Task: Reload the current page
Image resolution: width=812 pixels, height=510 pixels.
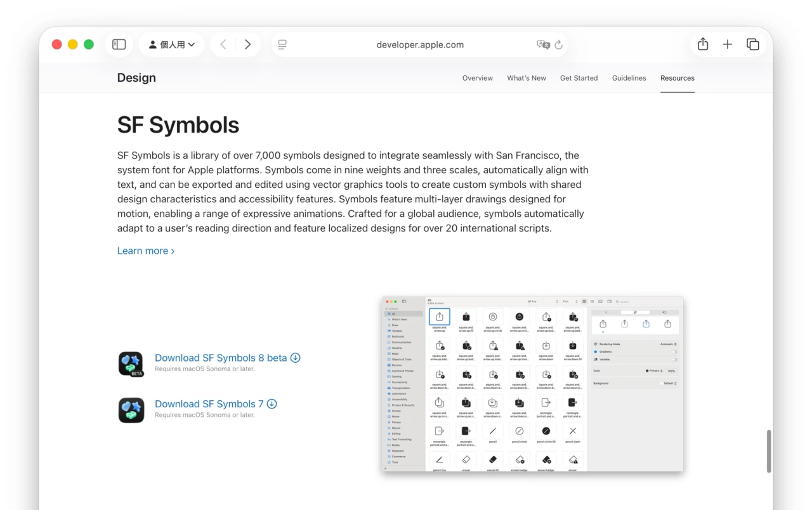Action: [559, 44]
